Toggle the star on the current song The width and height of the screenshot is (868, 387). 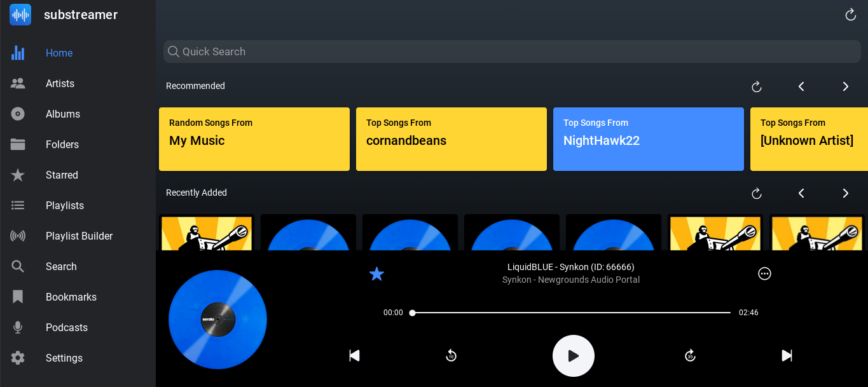pyautogui.click(x=376, y=274)
